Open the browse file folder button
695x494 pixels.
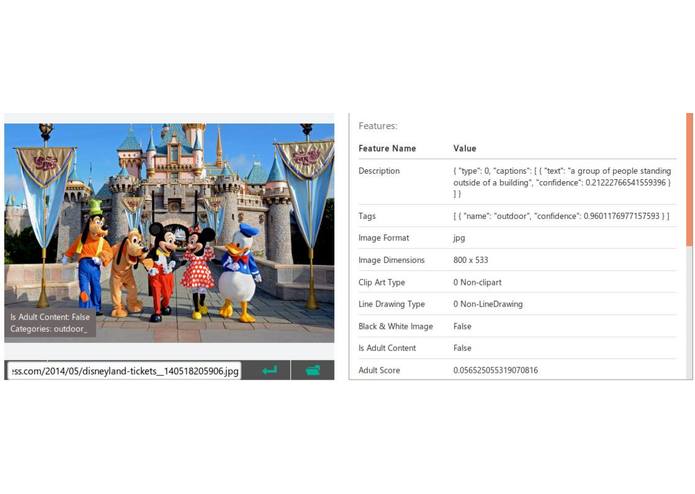[x=313, y=370]
